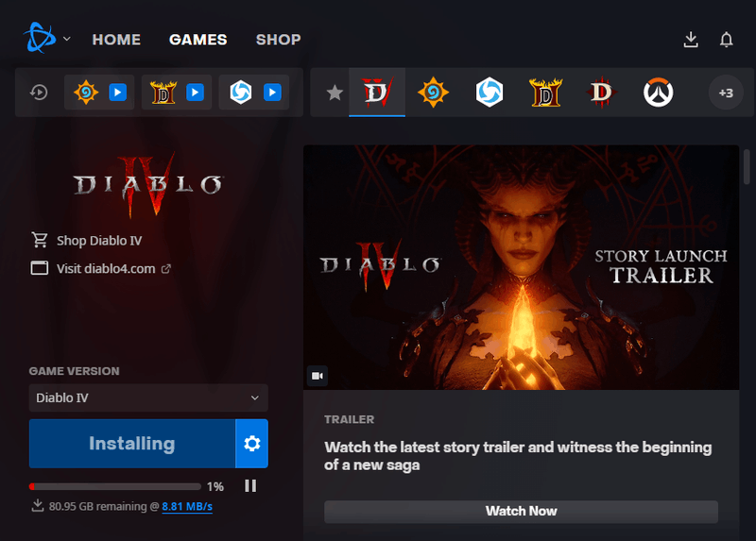Open install settings gear button
The image size is (756, 541).
[x=251, y=443]
